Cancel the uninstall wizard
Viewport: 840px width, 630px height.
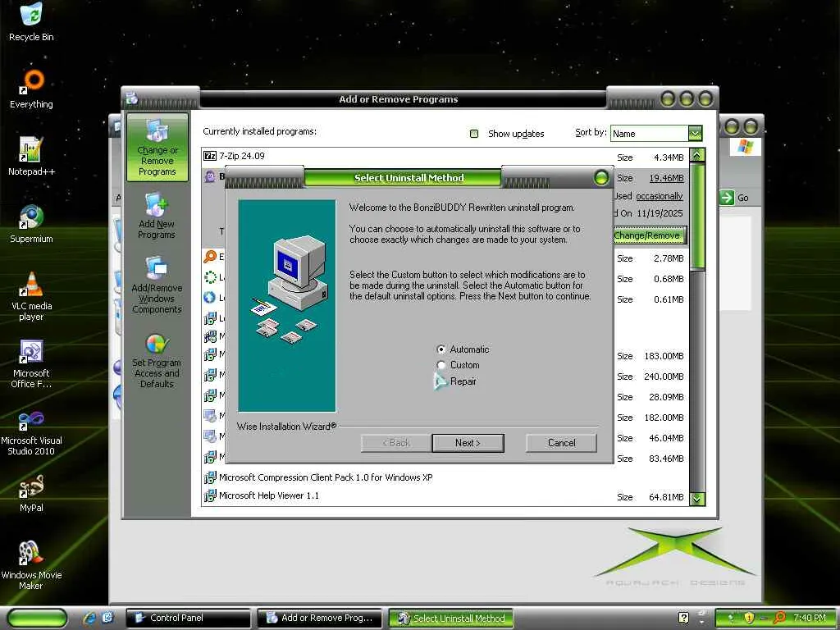(x=561, y=443)
